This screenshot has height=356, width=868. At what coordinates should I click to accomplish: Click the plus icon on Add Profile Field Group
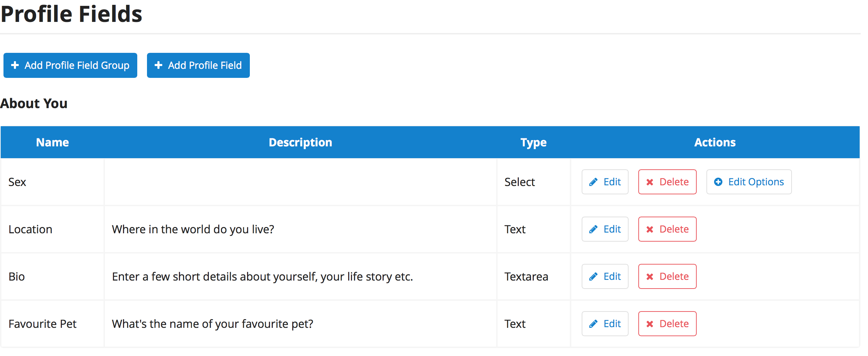[x=15, y=65]
